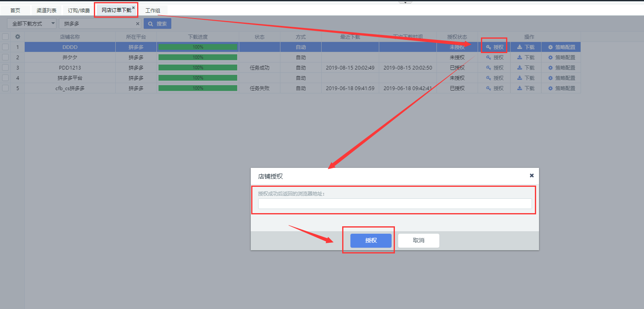Tick the checkbox for row 1 DDDD
This screenshot has width=644, height=309.
point(5,47)
